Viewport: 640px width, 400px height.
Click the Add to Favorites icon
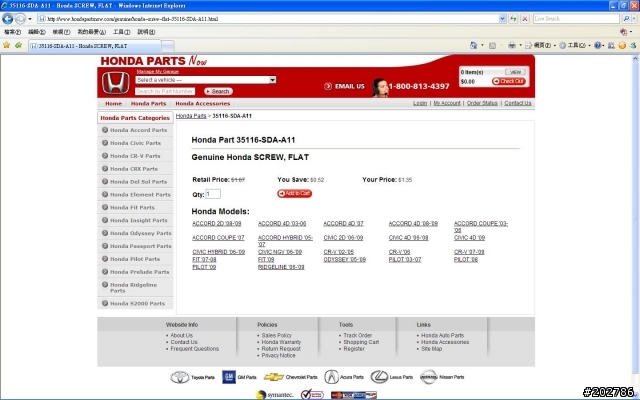[x=18, y=45]
